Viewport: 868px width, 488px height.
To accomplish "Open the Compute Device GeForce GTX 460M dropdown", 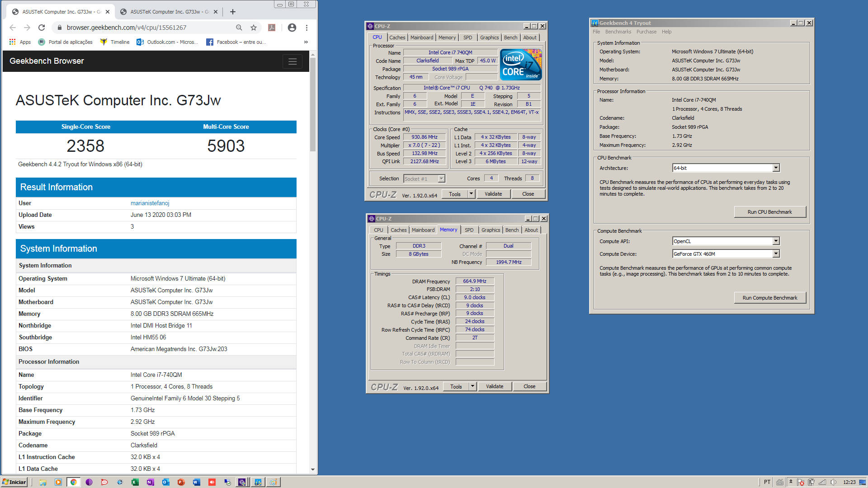I will 776,254.
